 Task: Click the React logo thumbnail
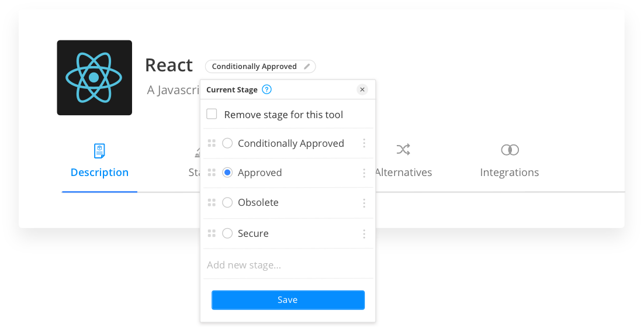click(94, 78)
